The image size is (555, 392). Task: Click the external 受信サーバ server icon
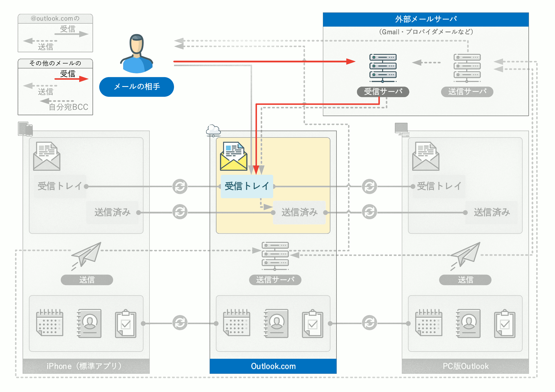[383, 68]
